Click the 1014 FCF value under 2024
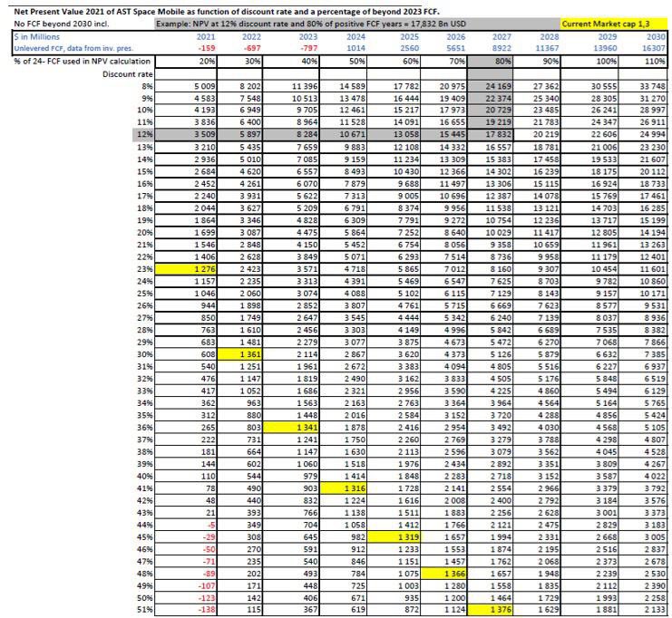The height and width of the screenshot is (618, 672). (x=356, y=48)
